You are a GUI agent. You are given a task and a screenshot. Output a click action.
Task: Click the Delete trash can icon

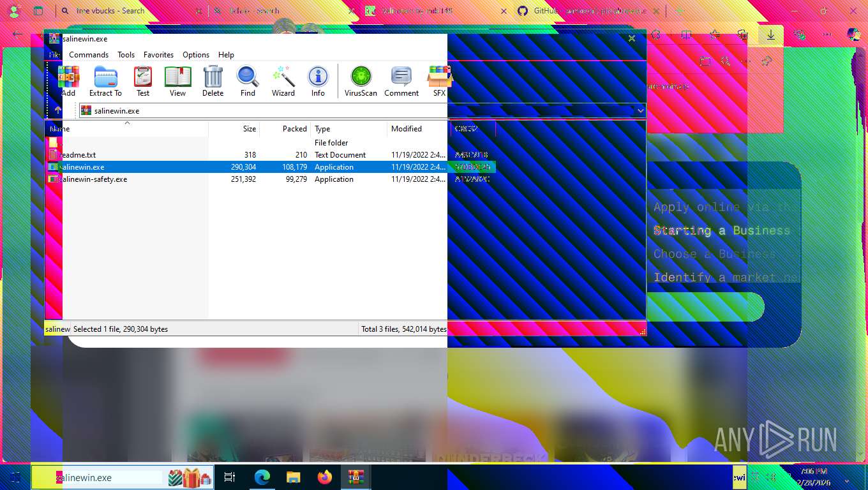pyautogui.click(x=213, y=81)
